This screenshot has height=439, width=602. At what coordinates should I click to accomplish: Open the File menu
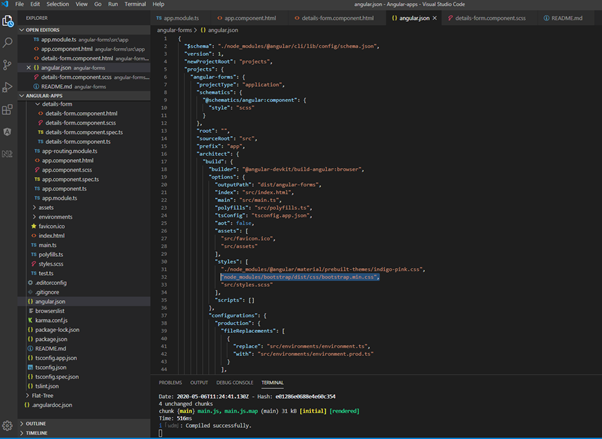19,4
